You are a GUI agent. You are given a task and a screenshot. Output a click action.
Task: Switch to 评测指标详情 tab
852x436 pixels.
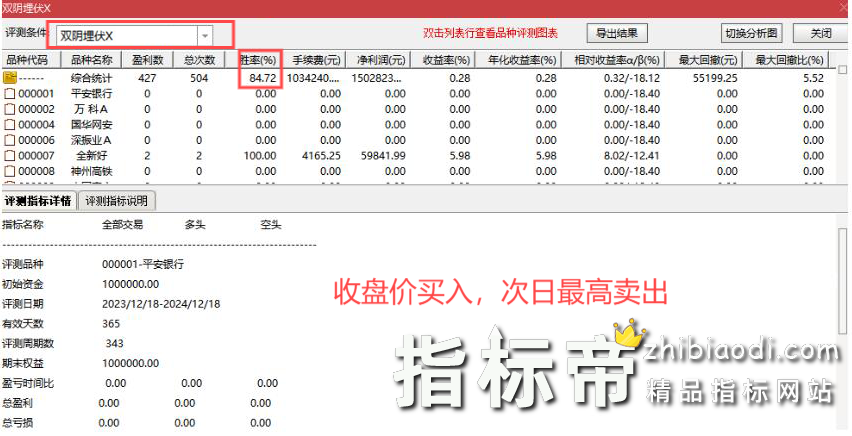pos(39,201)
